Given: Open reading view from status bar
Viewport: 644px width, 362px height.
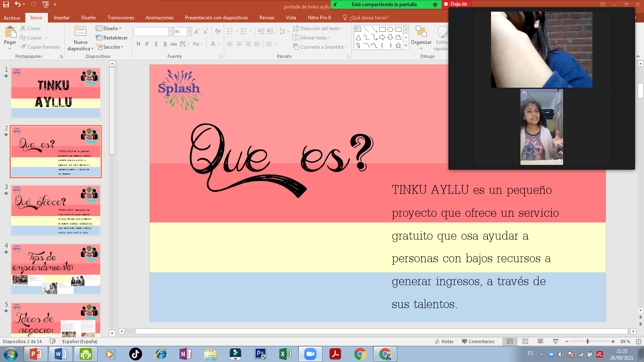Looking at the screenshot, I should click(x=540, y=341).
